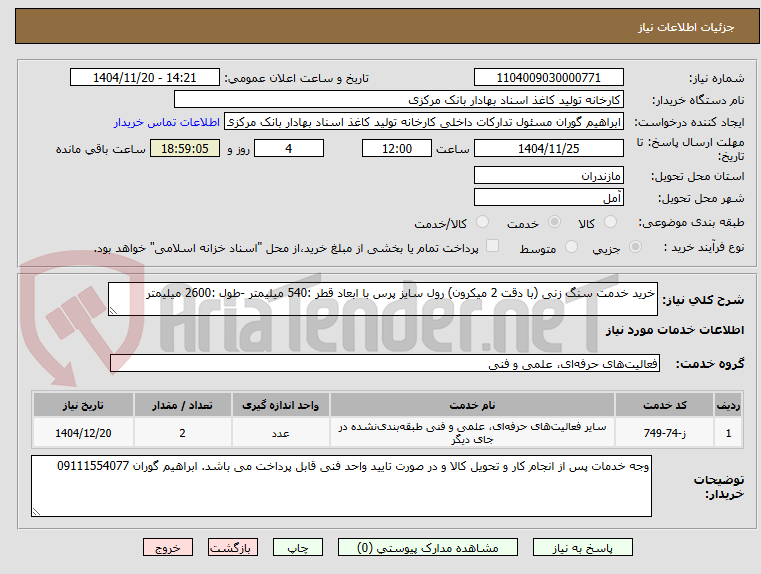This screenshot has height=574, width=761.
Task: Open مشاهده مدارک پیوستی (0) button
Action: [428, 547]
